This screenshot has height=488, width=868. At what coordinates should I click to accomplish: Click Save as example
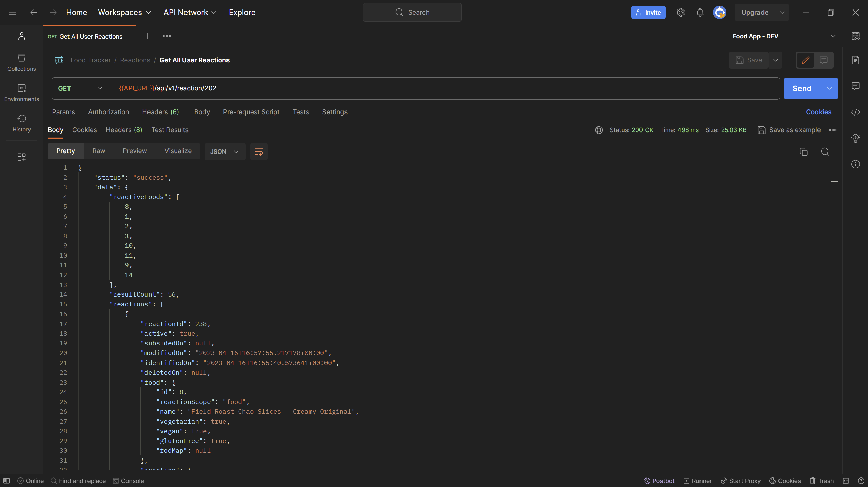[x=789, y=130]
